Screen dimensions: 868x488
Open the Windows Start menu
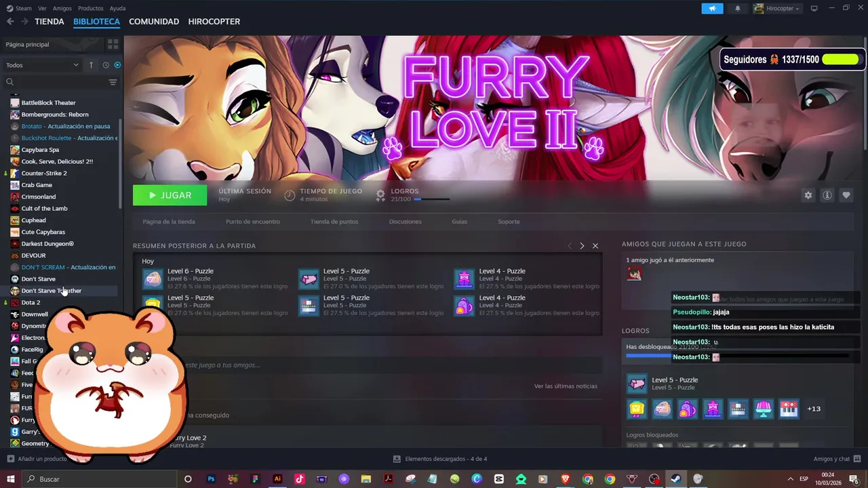click(x=11, y=479)
